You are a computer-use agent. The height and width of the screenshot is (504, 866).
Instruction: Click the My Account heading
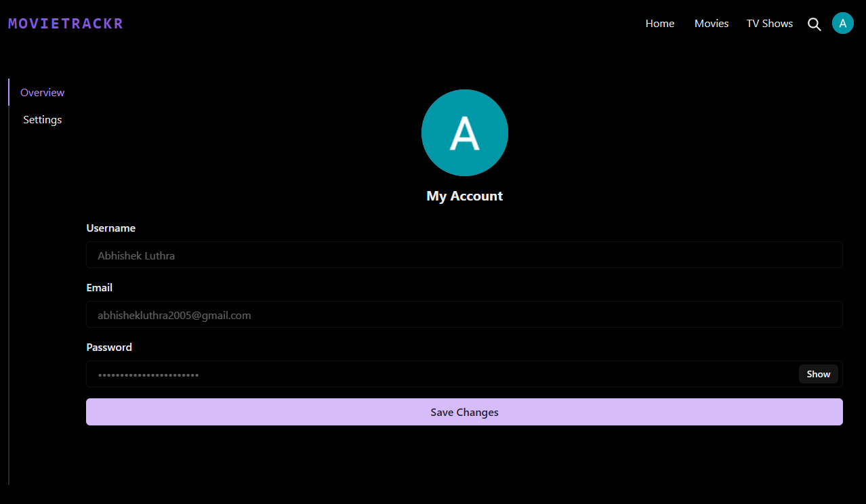(464, 196)
